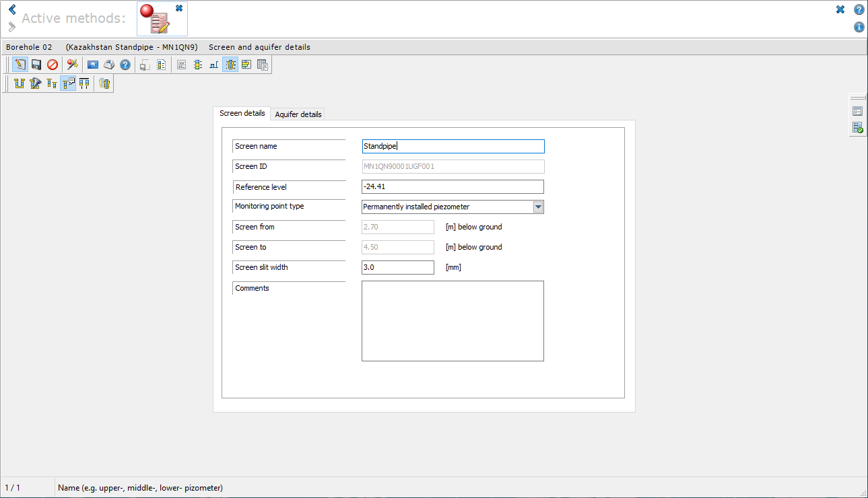The width and height of the screenshot is (868, 498).
Task: Click the Reference level input field
Action: coord(453,186)
